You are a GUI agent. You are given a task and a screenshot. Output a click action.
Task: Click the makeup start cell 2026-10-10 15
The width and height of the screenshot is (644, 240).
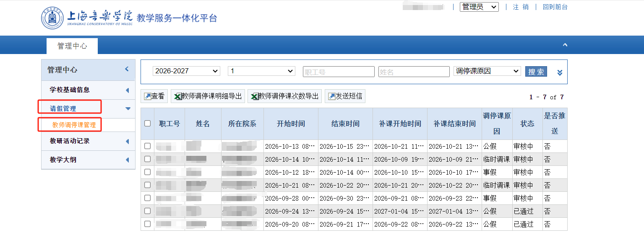click(400, 173)
